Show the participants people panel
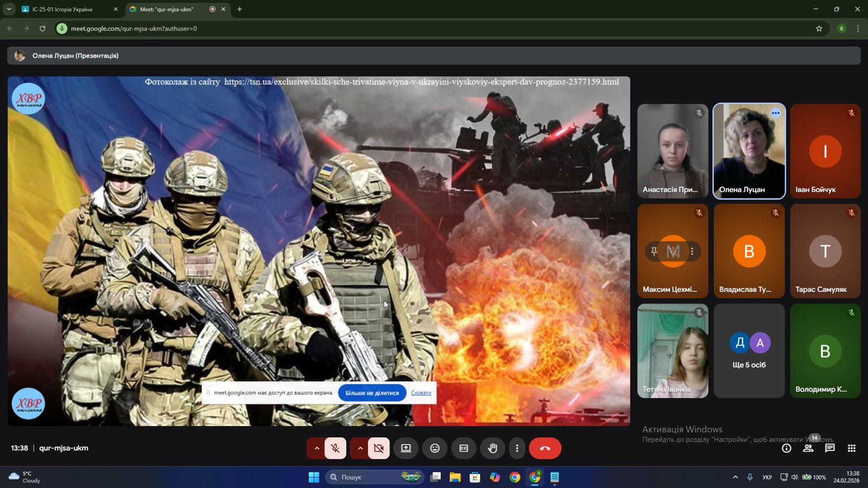This screenshot has width=868, height=488. pos(808,448)
